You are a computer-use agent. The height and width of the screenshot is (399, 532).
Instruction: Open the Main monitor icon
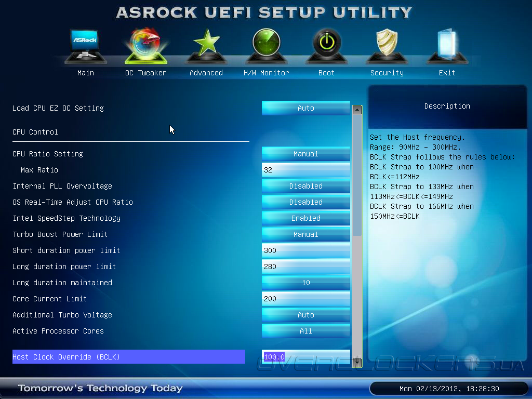86,46
